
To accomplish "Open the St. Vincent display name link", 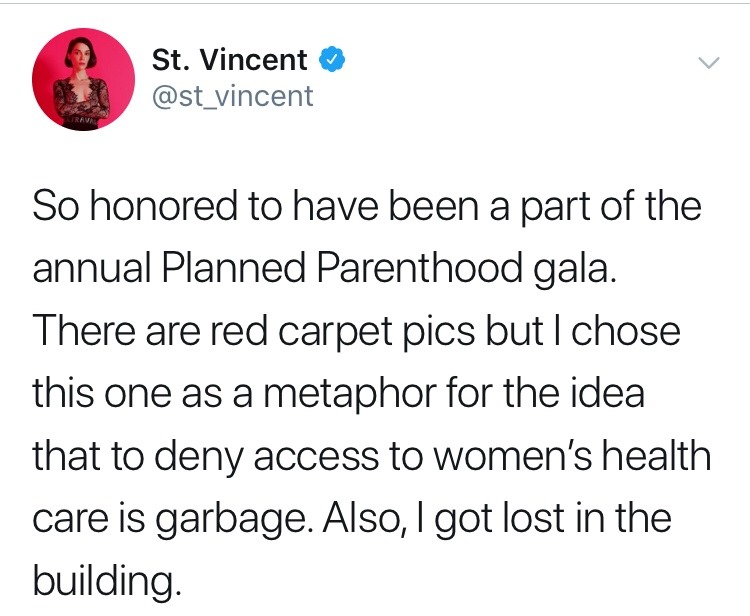I will coord(229,60).
